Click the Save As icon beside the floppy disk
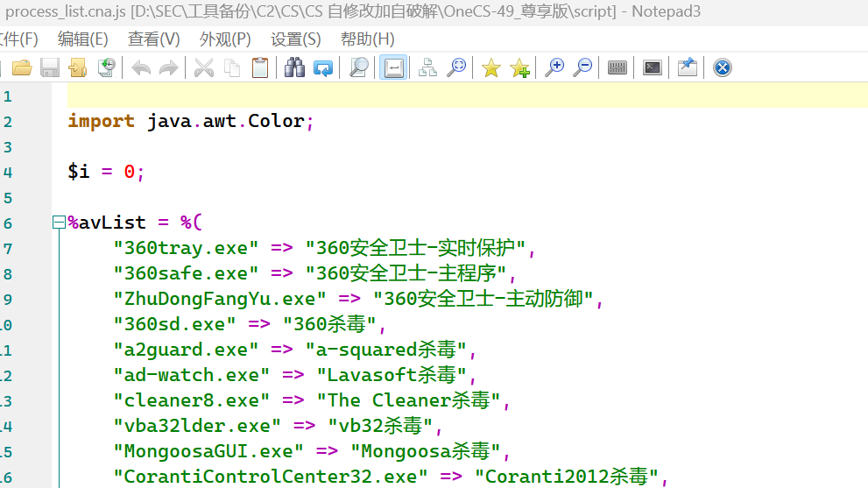 [x=77, y=67]
